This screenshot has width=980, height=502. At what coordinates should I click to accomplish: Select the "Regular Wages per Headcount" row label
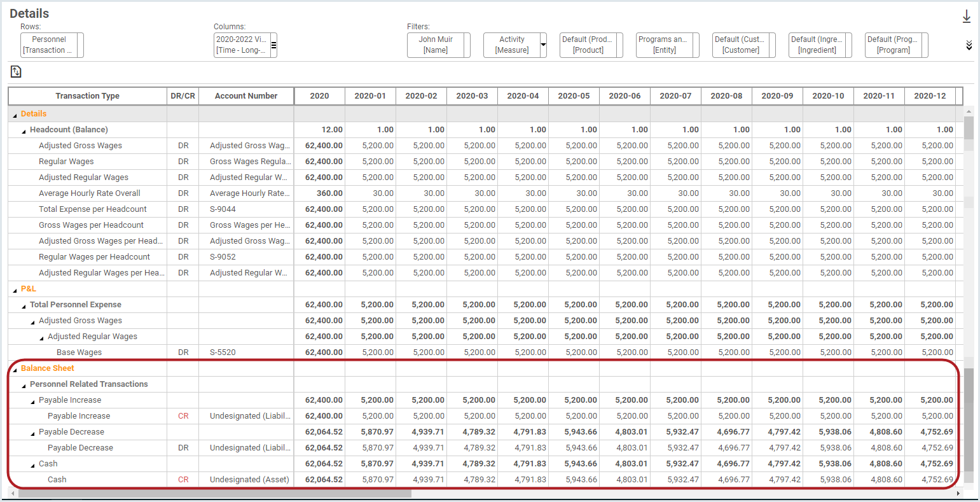pyautogui.click(x=94, y=257)
